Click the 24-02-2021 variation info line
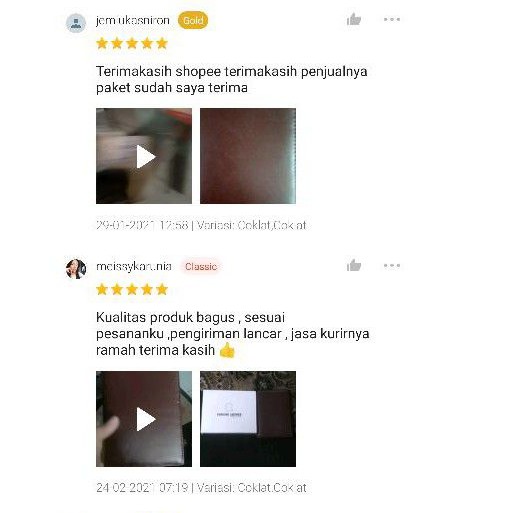 201,488
